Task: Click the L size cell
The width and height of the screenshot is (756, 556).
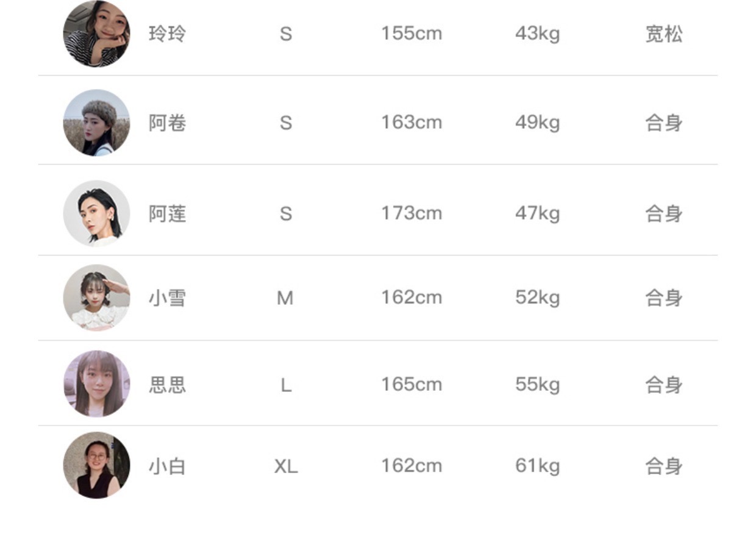Action: click(x=285, y=385)
